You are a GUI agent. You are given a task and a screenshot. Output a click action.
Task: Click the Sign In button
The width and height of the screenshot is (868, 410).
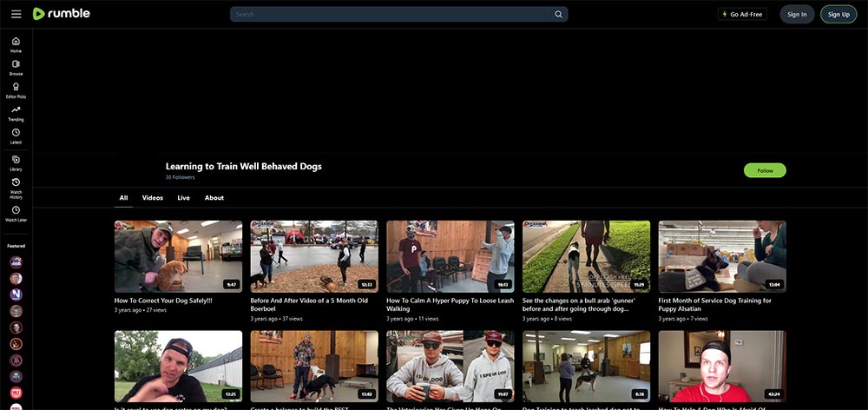[x=797, y=15]
